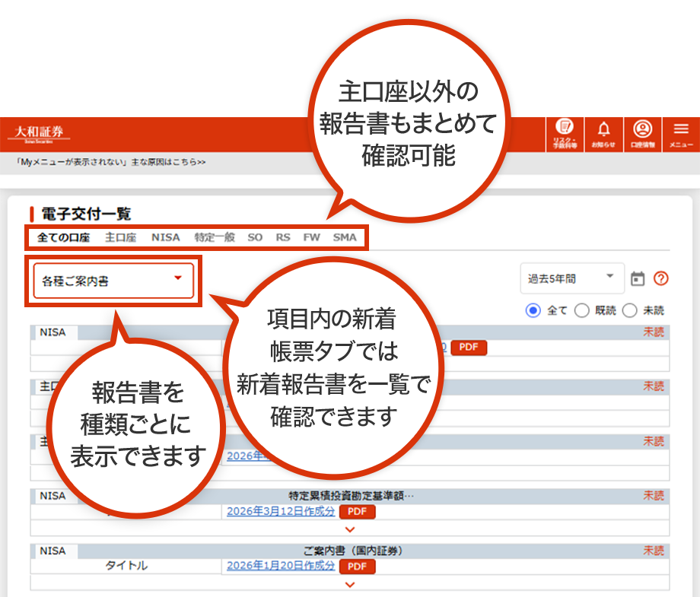This screenshot has width=700, height=597.
Task: Switch to the SMA tab
Action: tap(345, 237)
